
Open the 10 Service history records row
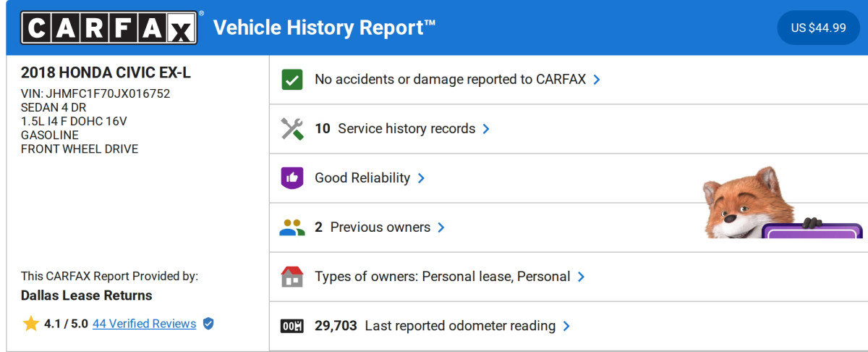(x=395, y=129)
